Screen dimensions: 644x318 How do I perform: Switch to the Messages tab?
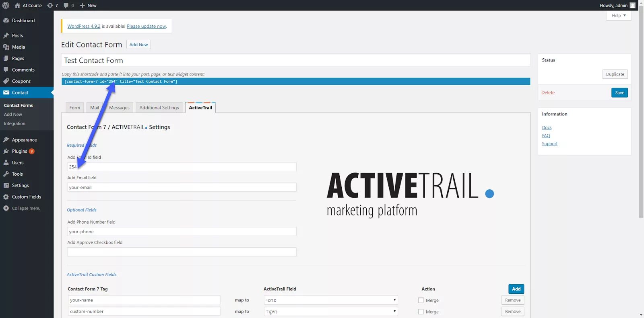click(x=119, y=108)
